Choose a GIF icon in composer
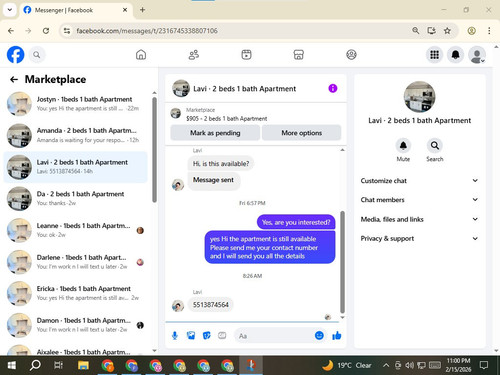This screenshot has height=375, width=500. tap(222, 336)
